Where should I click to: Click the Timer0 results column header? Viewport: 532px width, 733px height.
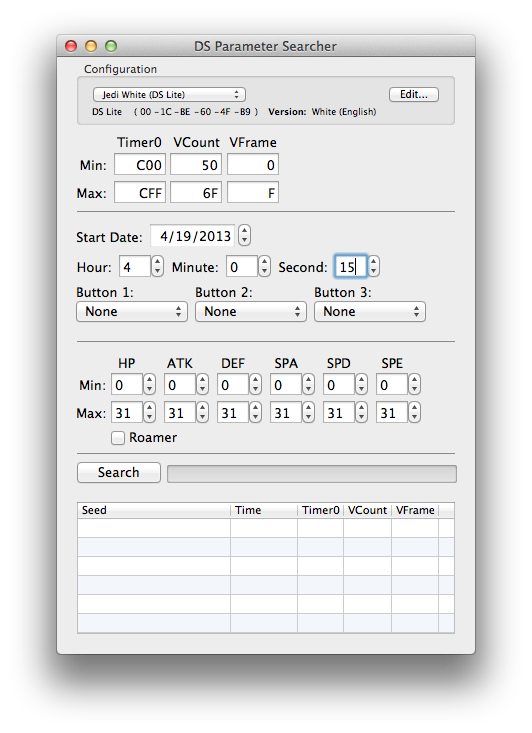click(x=321, y=510)
